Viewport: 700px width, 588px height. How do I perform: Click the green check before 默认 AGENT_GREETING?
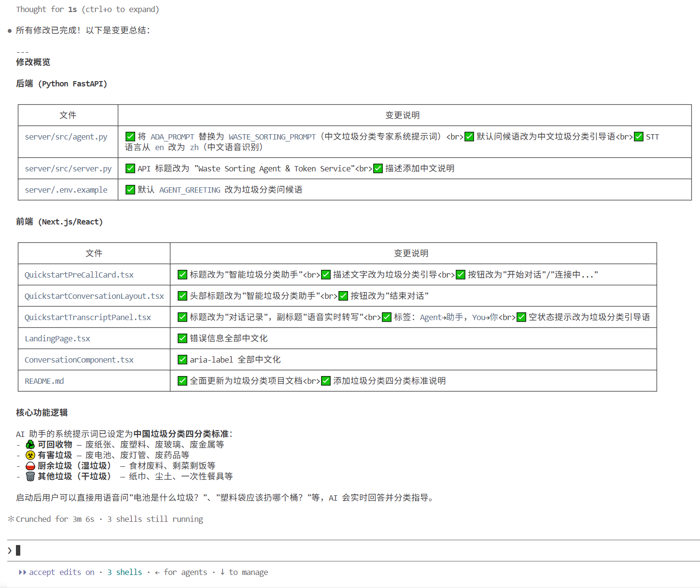(x=130, y=190)
